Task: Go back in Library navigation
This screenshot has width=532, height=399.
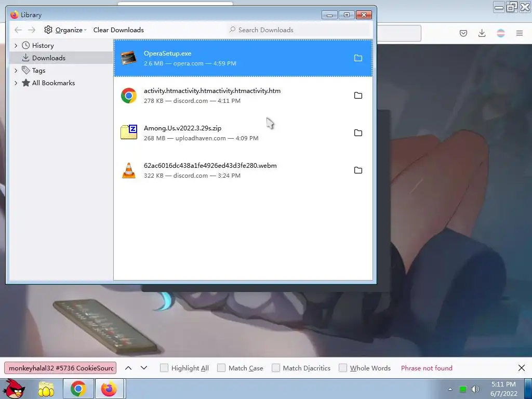Action: coord(18,30)
